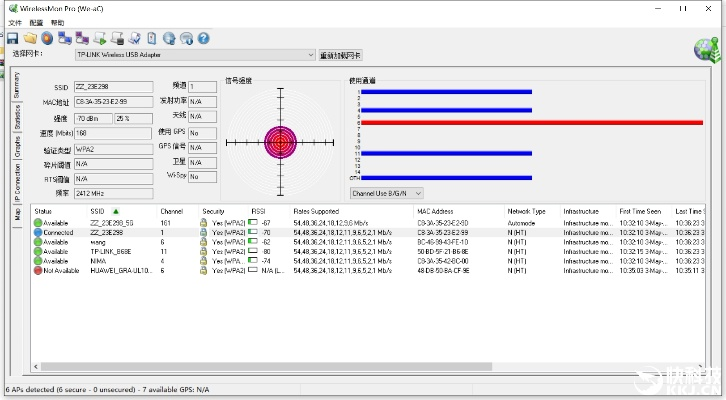Screen dimensions: 726x400
Task: Click the clipboard icon in the toolbar
Action: coord(151,38)
